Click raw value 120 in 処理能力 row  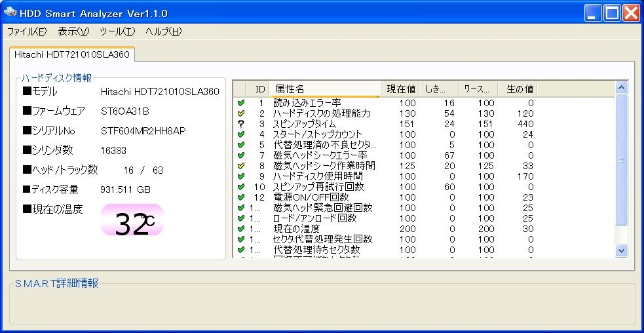[525, 113]
